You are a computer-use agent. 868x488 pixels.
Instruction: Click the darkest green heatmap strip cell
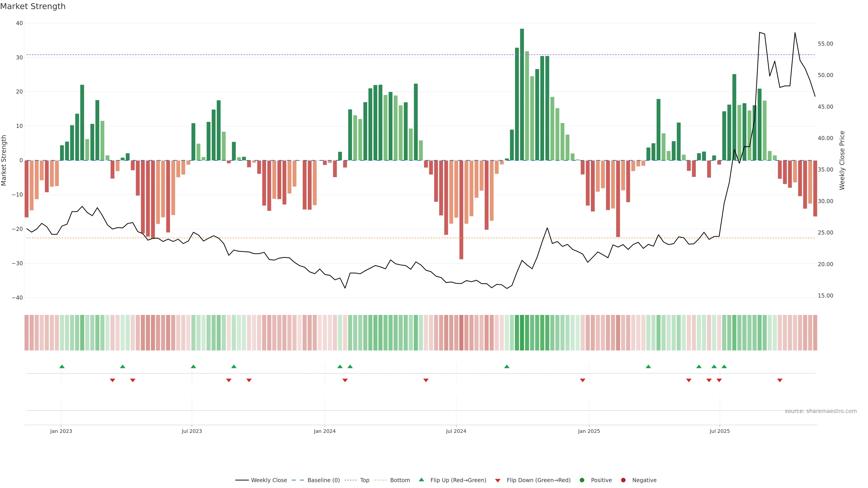522,333
